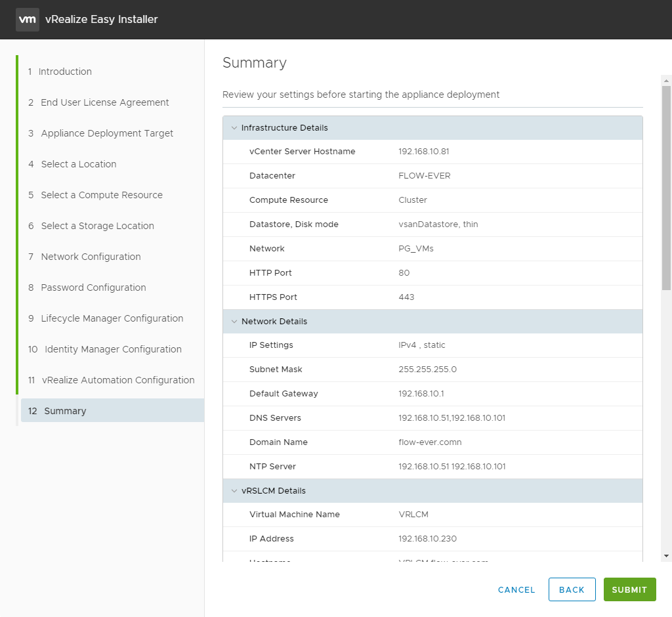
Task: Click Compute Resource value Cluster
Action: 413,200
